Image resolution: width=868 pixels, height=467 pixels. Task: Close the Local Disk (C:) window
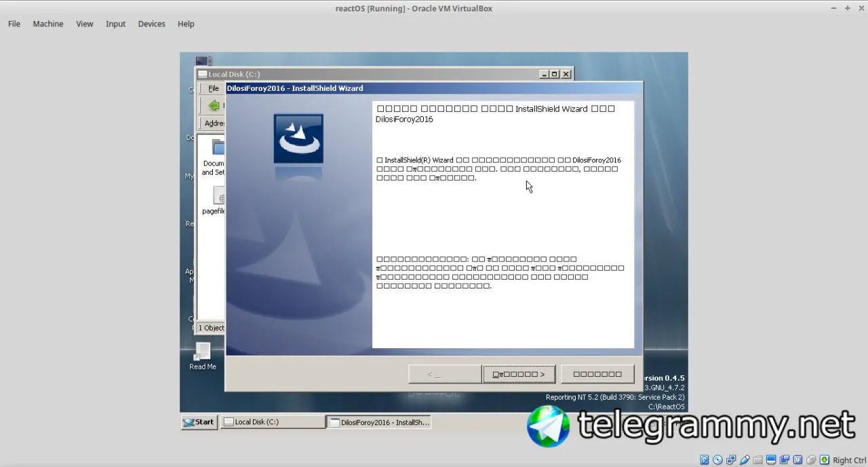[x=566, y=74]
